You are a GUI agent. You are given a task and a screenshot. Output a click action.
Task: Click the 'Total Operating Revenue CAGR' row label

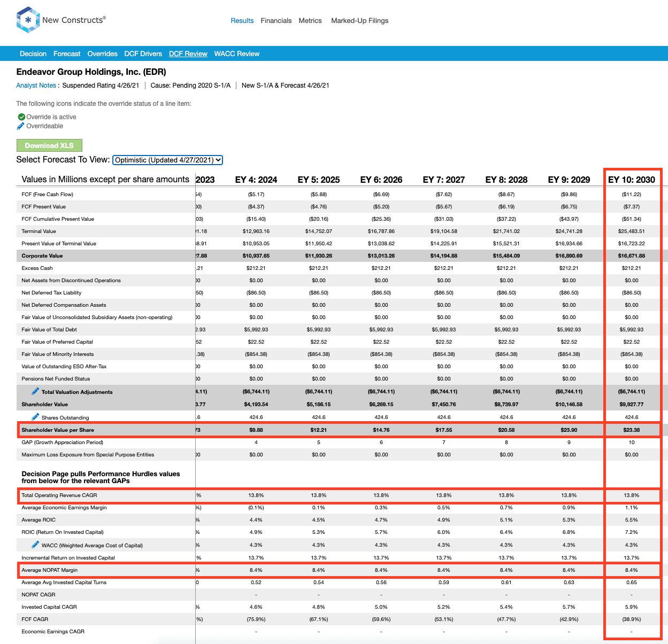tap(59, 495)
